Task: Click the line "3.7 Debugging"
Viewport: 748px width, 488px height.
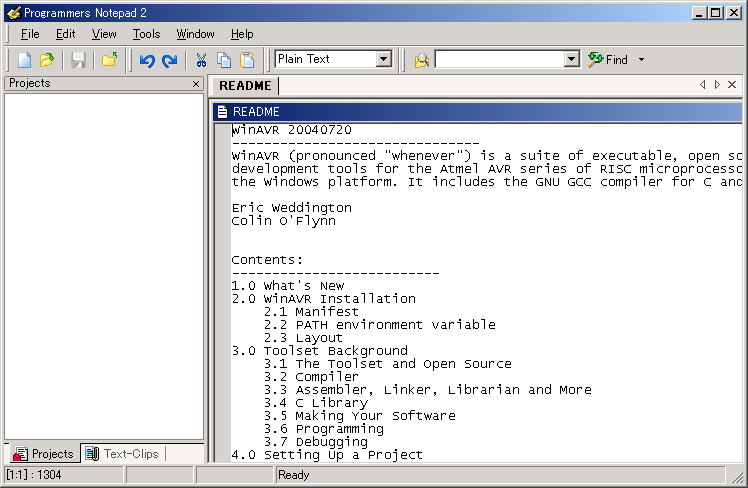Action: 316,442
